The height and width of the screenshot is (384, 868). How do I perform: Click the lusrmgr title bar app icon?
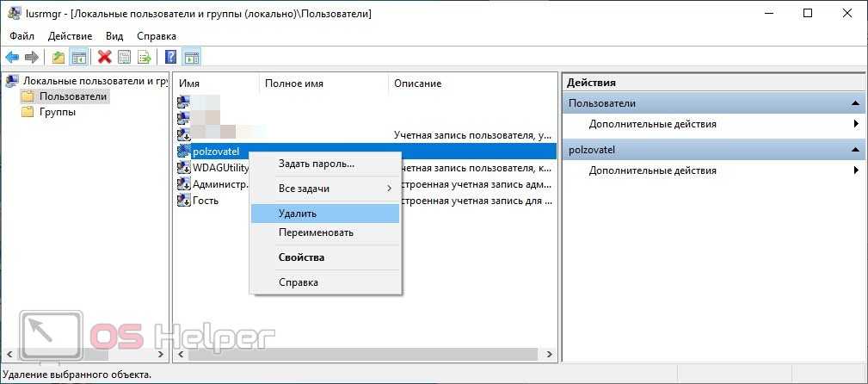click(x=15, y=13)
